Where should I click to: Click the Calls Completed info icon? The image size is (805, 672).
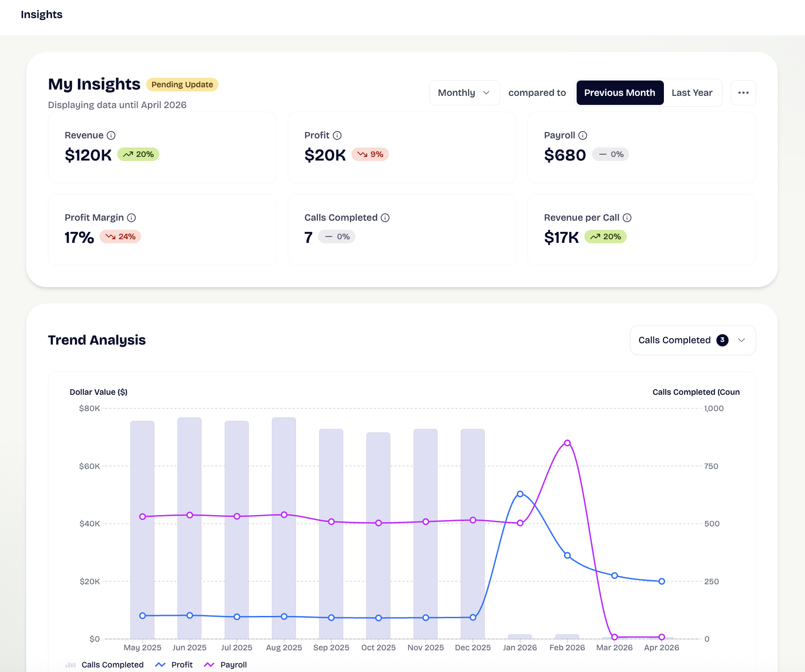[x=385, y=218]
